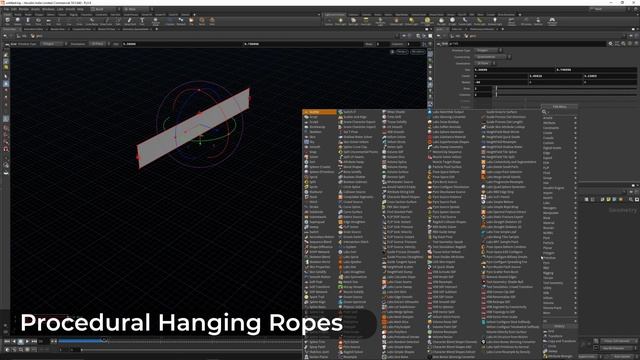640x360 pixels.
Task: Click the Persp viewport button
Action: tap(402, 52)
